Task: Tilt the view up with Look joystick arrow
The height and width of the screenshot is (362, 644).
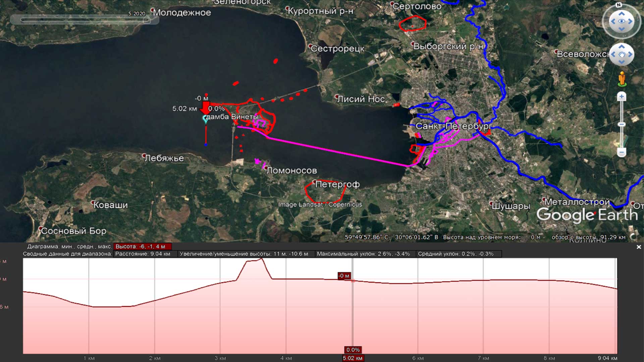Action: point(622,13)
